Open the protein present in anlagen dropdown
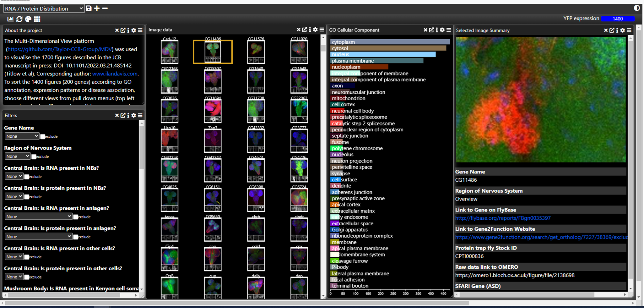644x308 pixels. [x=38, y=237]
